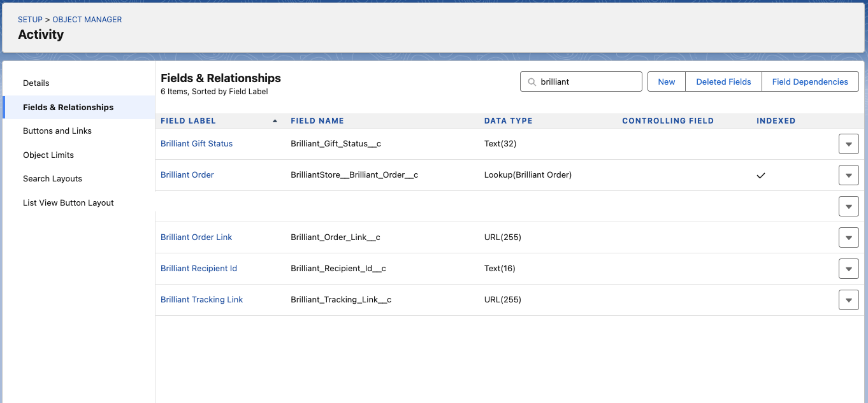
Task: Open the Brilliant Gift Status field
Action: click(196, 144)
